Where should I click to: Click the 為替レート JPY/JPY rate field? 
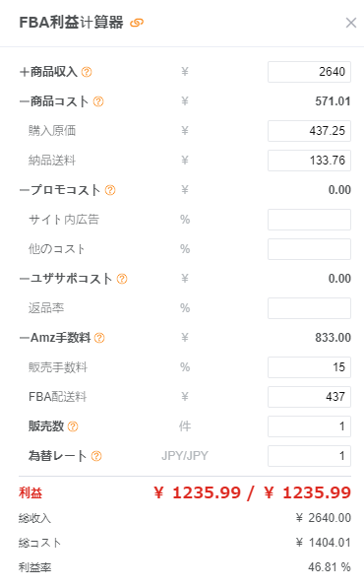click(309, 456)
